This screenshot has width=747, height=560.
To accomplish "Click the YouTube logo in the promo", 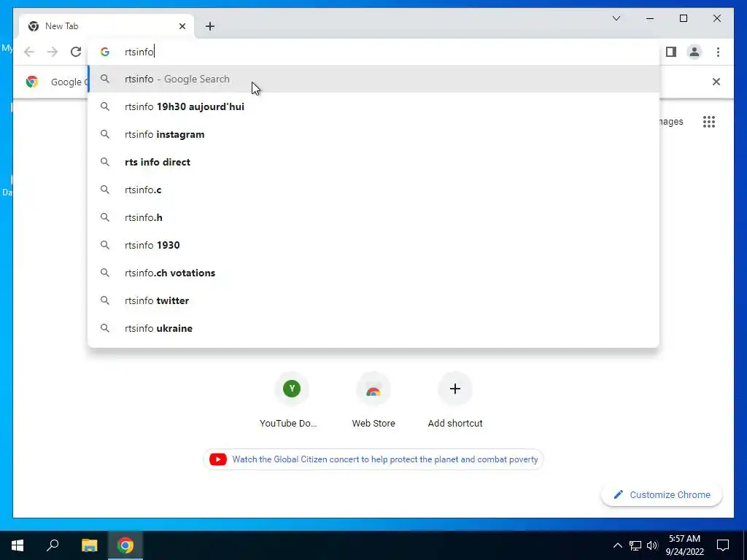I will [x=217, y=459].
